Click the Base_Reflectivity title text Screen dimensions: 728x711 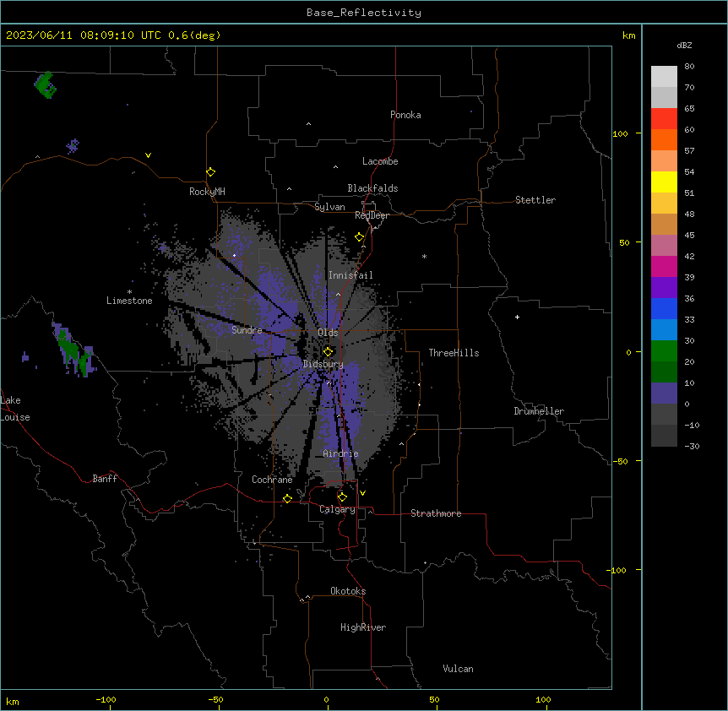click(363, 13)
